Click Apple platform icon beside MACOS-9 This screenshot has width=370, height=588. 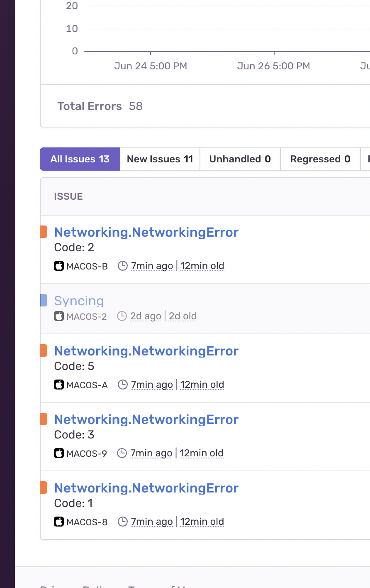(59, 453)
